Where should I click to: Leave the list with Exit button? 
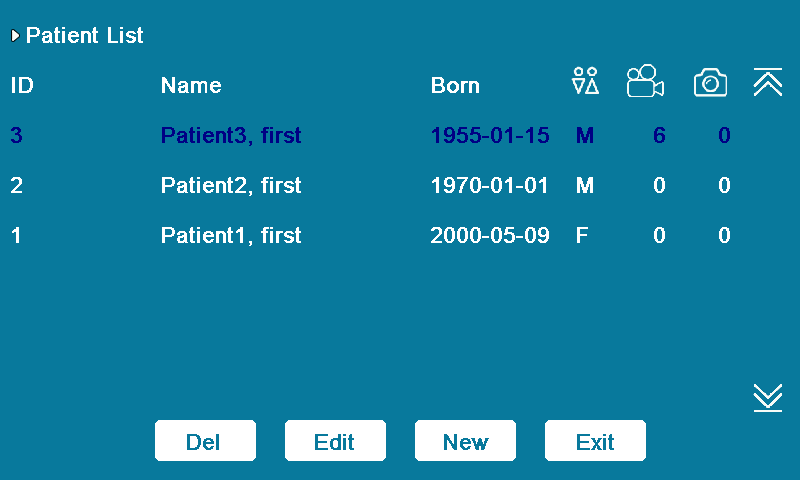(x=595, y=441)
